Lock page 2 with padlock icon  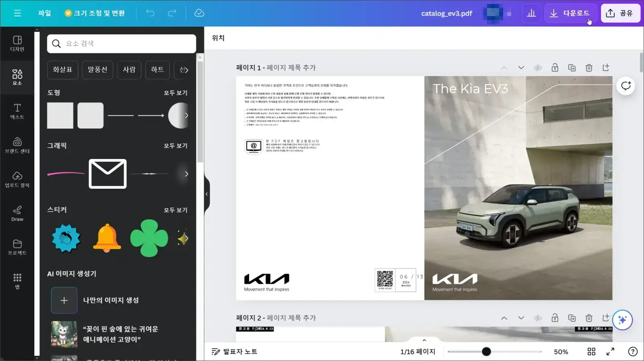pos(555,318)
